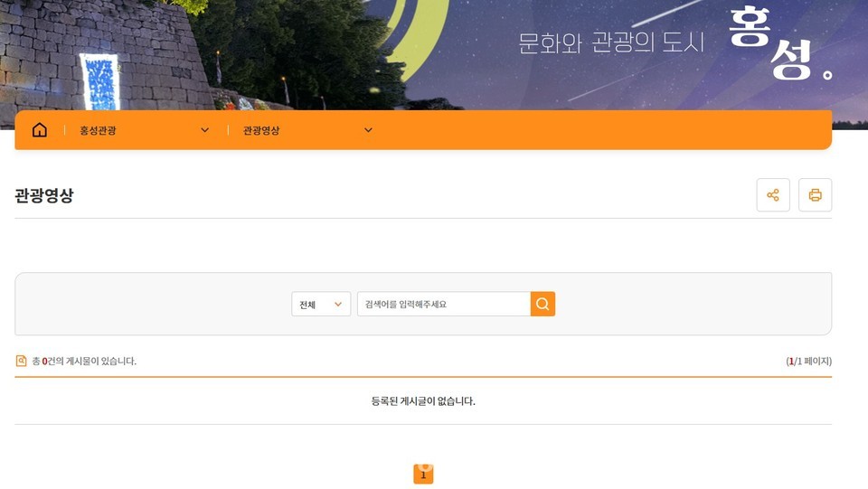Image resolution: width=868 pixels, height=489 pixels.
Task: Click the document icon beside post count
Action: (22, 362)
